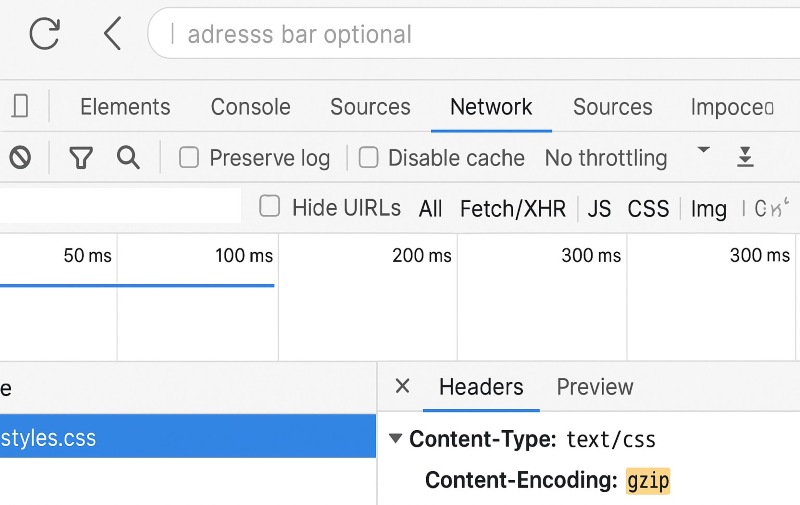800x505 pixels.
Task: Collapse the Content-Type header section triangle
Action: click(395, 438)
